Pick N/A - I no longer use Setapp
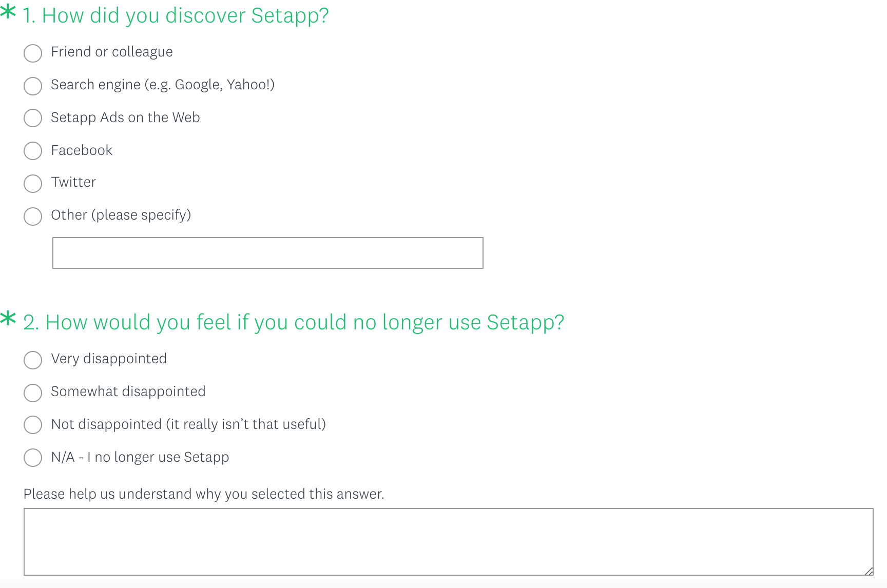The height and width of the screenshot is (588, 887). tap(33, 458)
